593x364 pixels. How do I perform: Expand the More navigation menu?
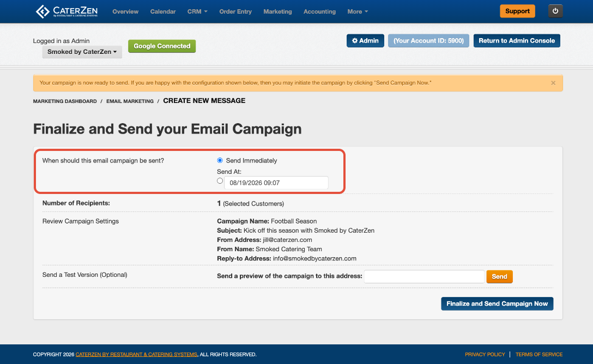(x=358, y=12)
